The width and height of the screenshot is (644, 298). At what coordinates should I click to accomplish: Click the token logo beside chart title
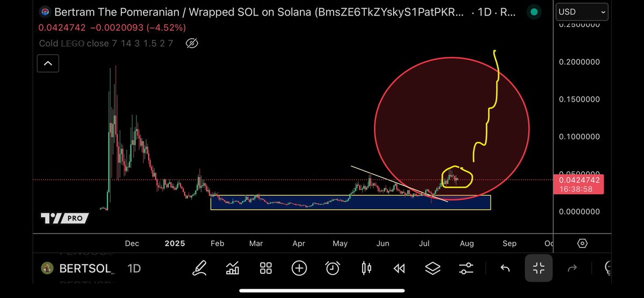pos(45,12)
